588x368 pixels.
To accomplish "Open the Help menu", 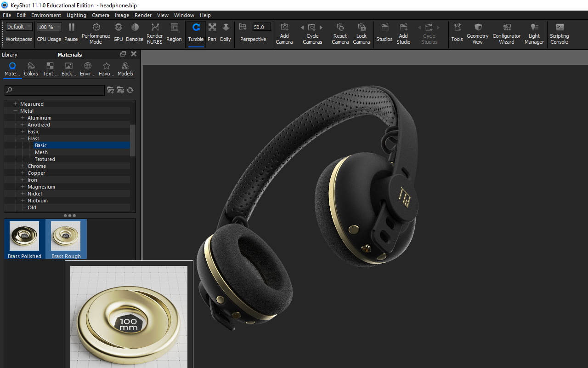I will (x=205, y=15).
